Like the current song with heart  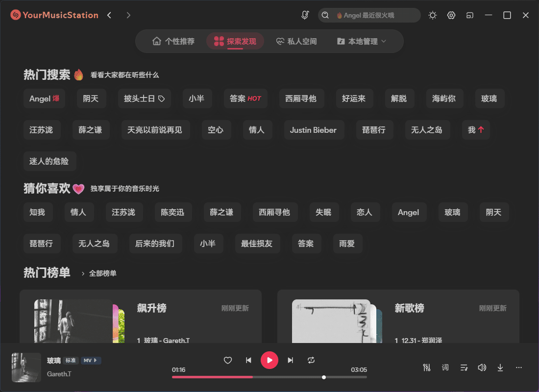[x=227, y=360]
